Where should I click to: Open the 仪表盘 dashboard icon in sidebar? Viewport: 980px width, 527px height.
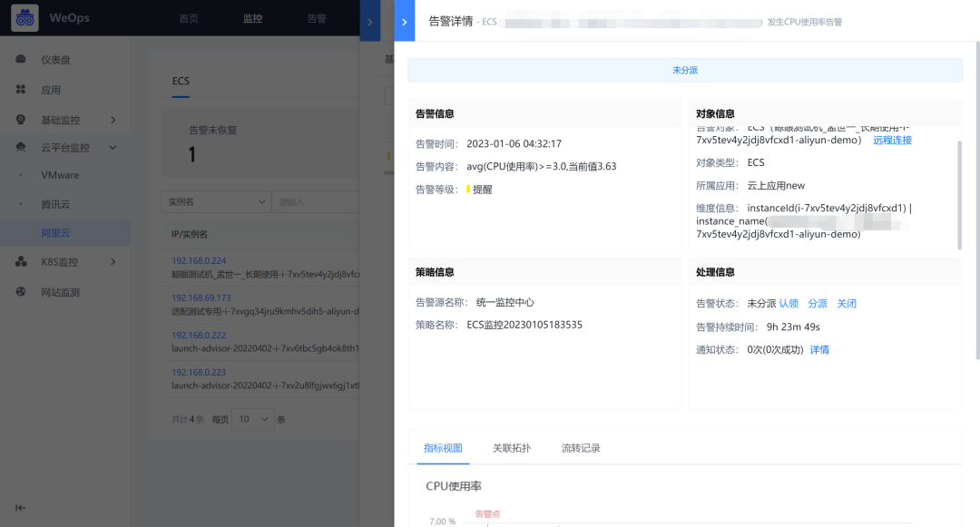[x=20, y=59]
